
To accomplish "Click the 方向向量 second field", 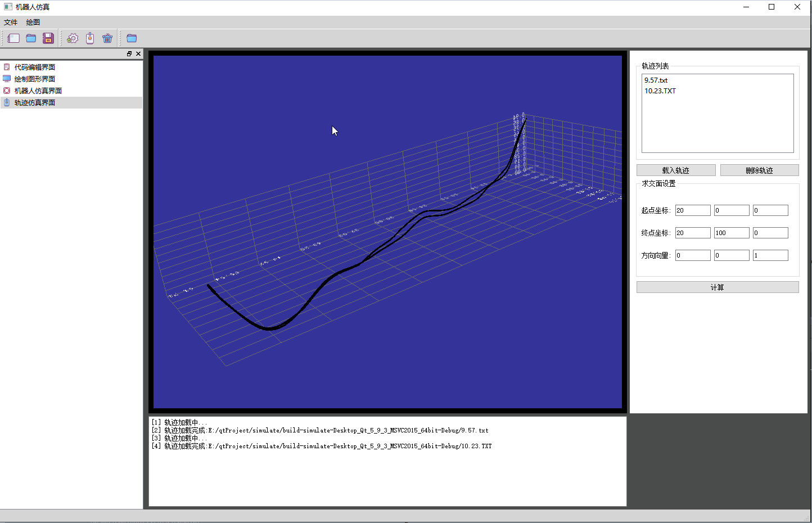I will 732,255.
